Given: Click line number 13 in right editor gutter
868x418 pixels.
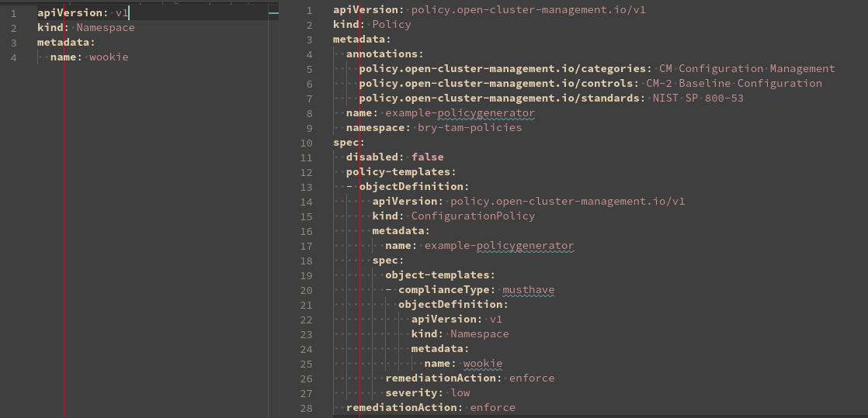Looking at the screenshot, I should point(306,187).
